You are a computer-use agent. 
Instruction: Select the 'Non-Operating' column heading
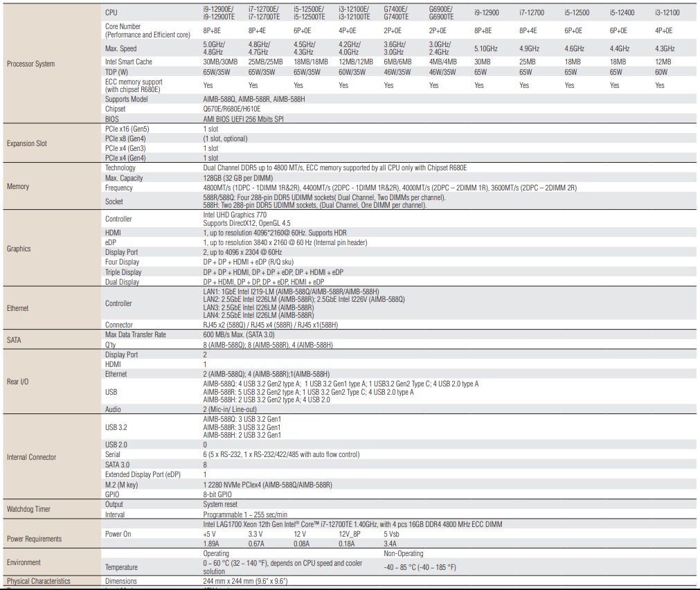[404, 553]
